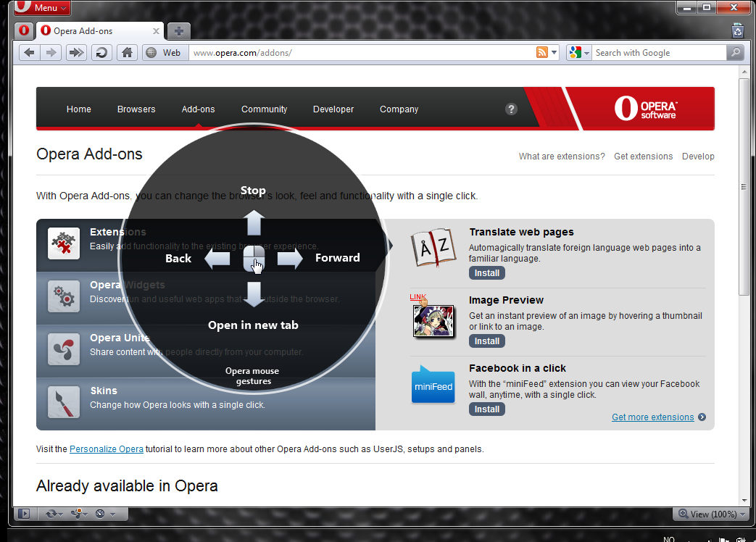Install the Translate web pages extension
Viewport: 756px width, 542px height.
pyautogui.click(x=487, y=273)
